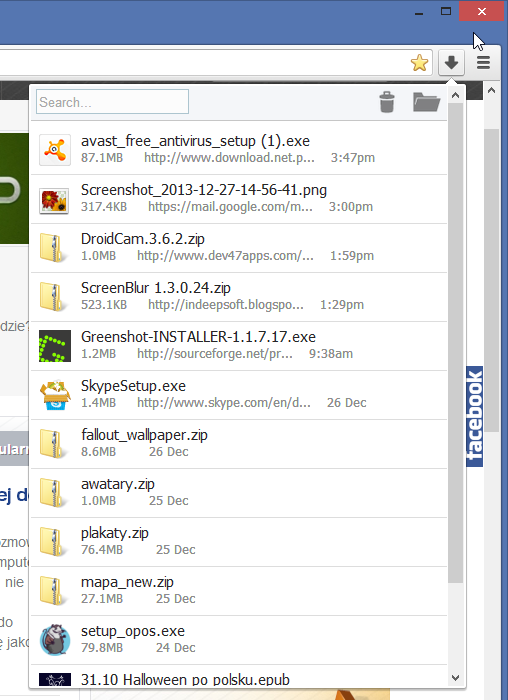The width and height of the screenshot is (508, 700).
Task: Click the downloads list scroll up arrow
Action: tap(455, 95)
